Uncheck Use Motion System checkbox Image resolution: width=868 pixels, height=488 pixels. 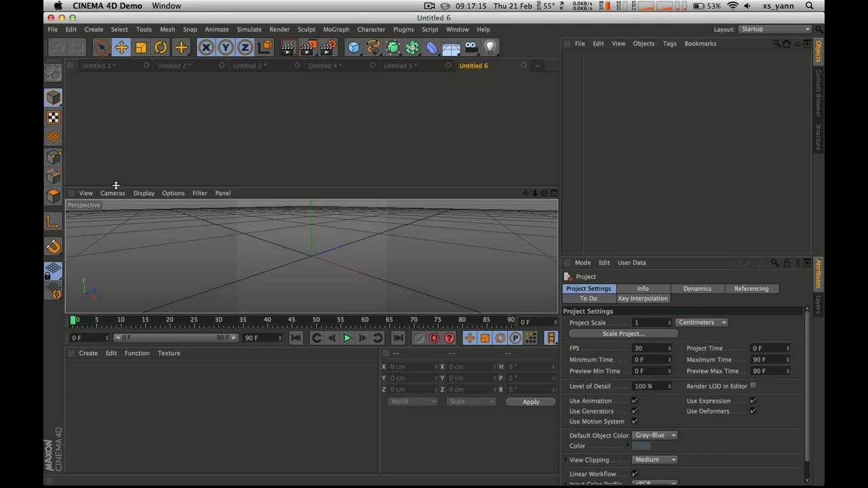click(x=635, y=421)
